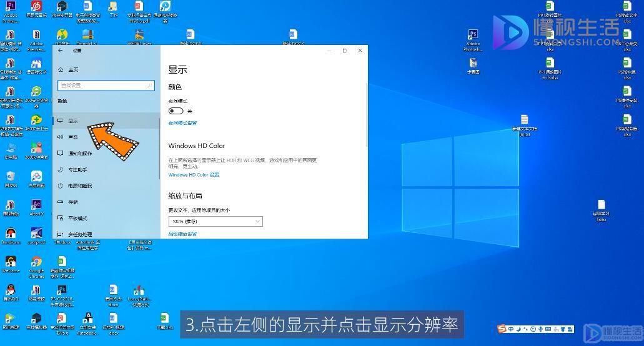This screenshot has height=346, width=644.
Task: Click the Google Chrome desktop shortcut
Action: click(x=37, y=267)
